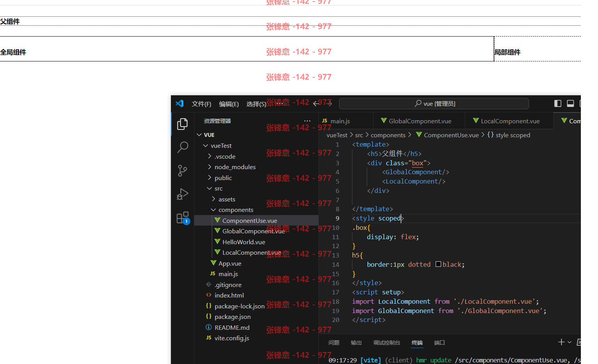This screenshot has height=364, width=598.
Task: Collapse the components folder
Action: (x=236, y=210)
